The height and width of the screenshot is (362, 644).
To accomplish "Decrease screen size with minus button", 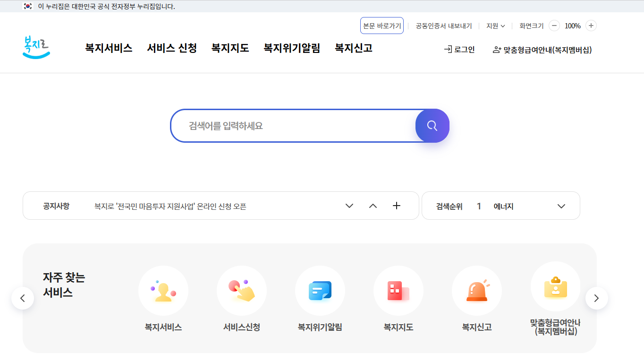I will [x=554, y=26].
